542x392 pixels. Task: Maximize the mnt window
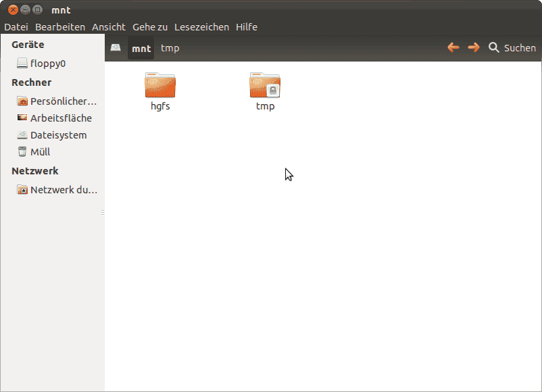point(37,9)
